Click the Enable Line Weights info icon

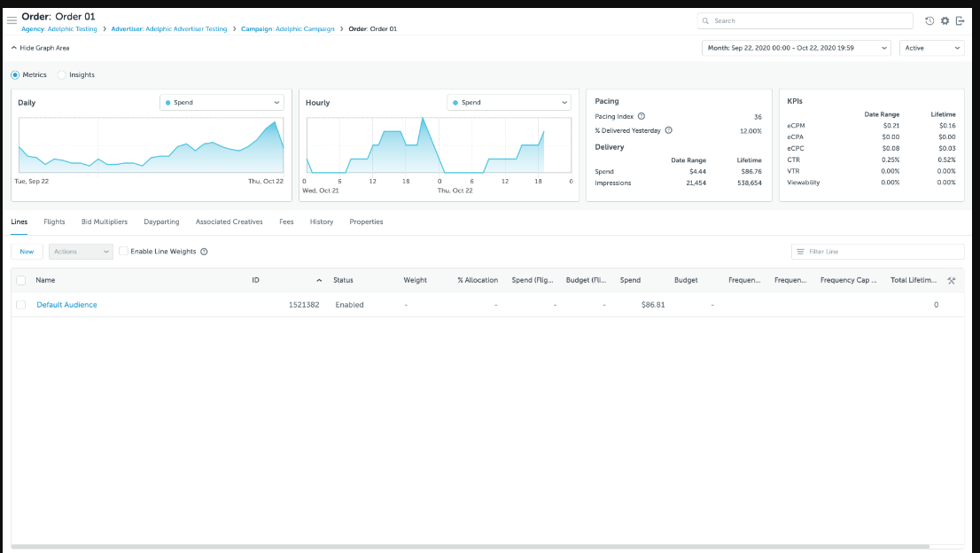tap(205, 252)
